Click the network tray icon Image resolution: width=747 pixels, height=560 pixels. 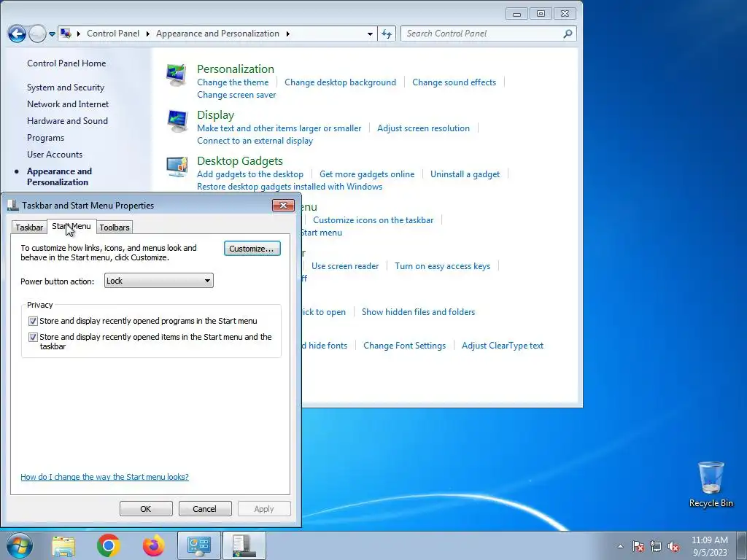coord(656,546)
